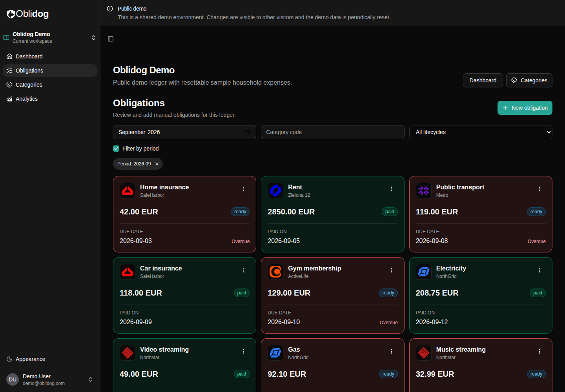This screenshot has width=565, height=392.
Task: Click the Overdue label on Gym membership
Action: coord(389,323)
